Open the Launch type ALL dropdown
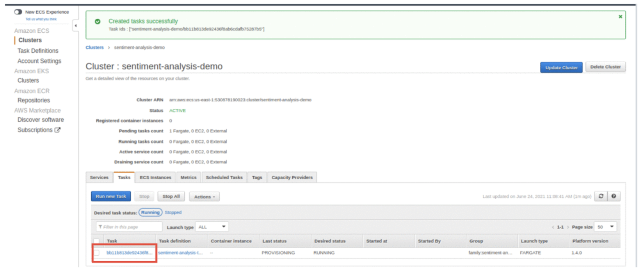The width and height of the screenshot is (644, 274). (x=212, y=227)
